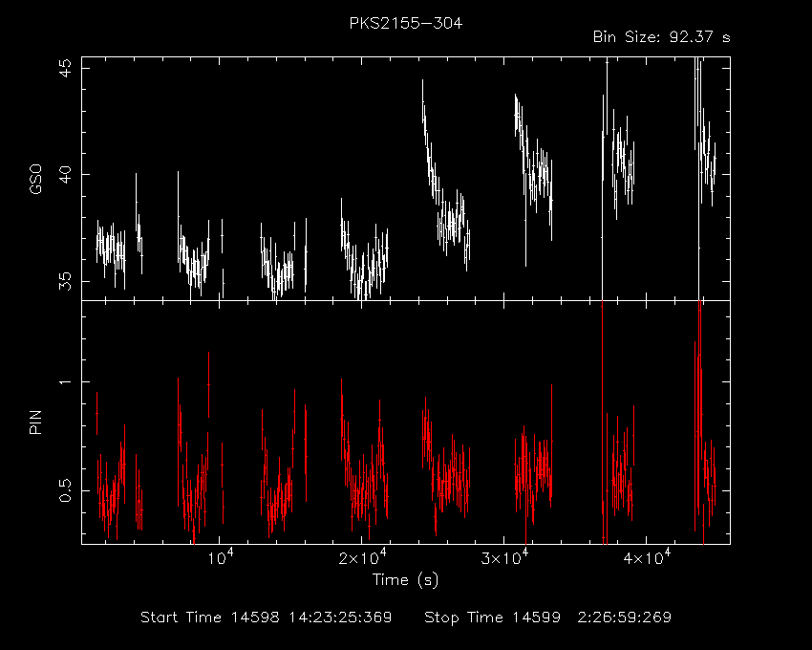Click the GSO y-axis label
812x650 pixels.
[35, 179]
